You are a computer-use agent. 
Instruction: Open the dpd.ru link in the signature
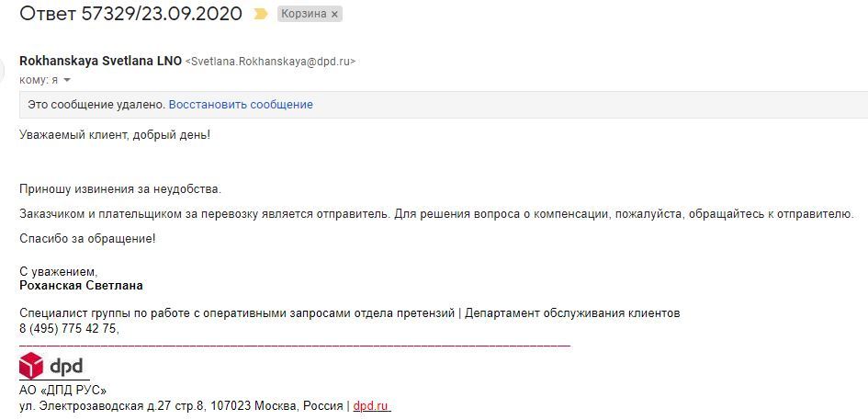[x=372, y=405]
